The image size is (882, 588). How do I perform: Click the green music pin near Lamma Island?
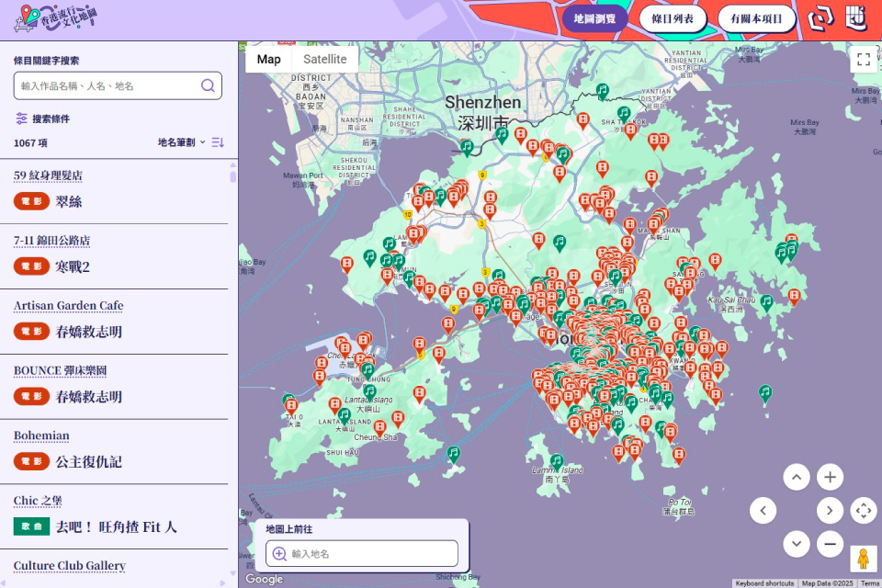click(x=557, y=462)
